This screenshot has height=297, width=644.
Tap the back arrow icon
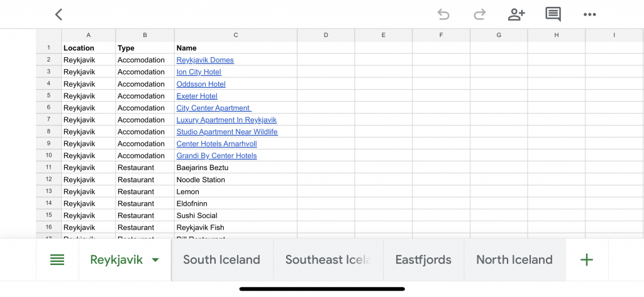coord(58,15)
